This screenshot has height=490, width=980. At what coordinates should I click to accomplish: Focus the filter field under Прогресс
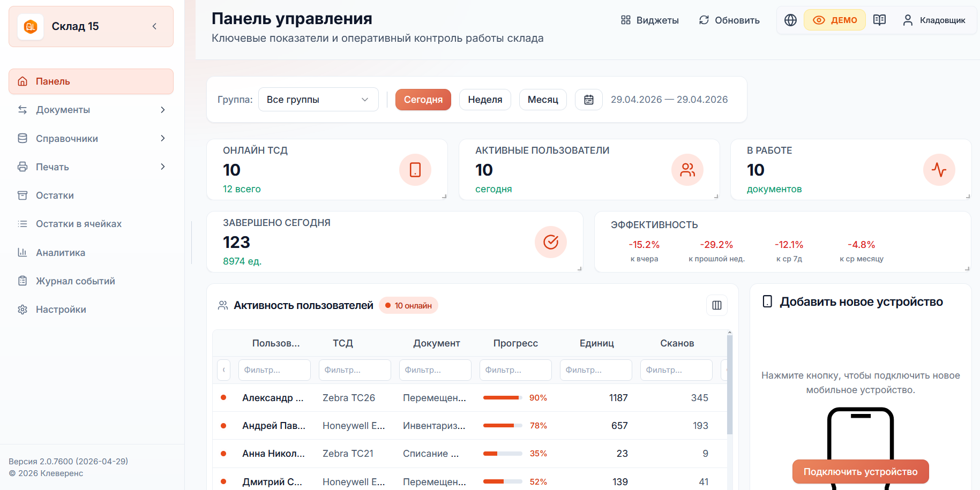pos(515,370)
